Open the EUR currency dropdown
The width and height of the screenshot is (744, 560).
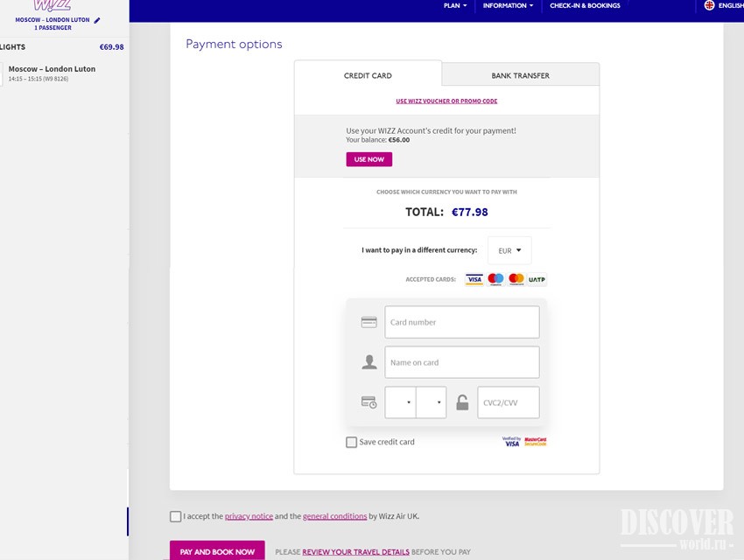[x=509, y=250]
